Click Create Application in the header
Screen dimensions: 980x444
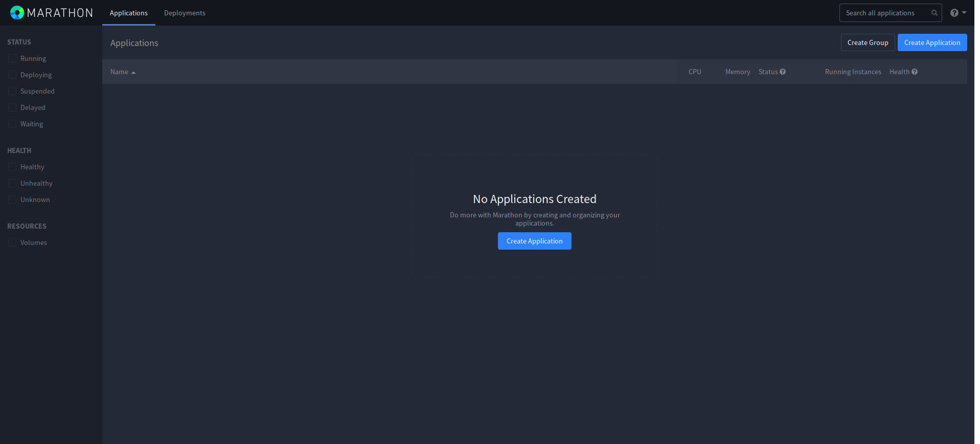tap(932, 42)
